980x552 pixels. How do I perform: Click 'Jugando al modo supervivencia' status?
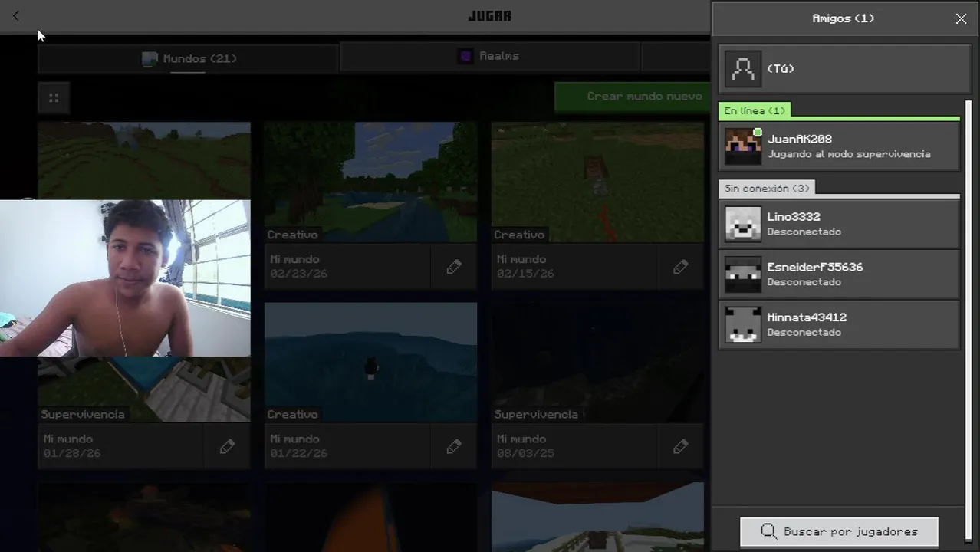coord(849,154)
